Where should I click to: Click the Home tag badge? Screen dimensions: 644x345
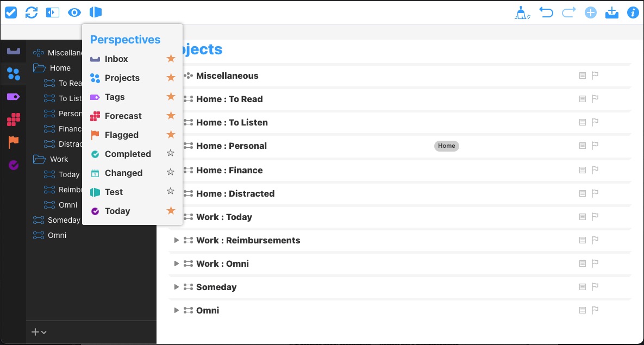coord(446,146)
